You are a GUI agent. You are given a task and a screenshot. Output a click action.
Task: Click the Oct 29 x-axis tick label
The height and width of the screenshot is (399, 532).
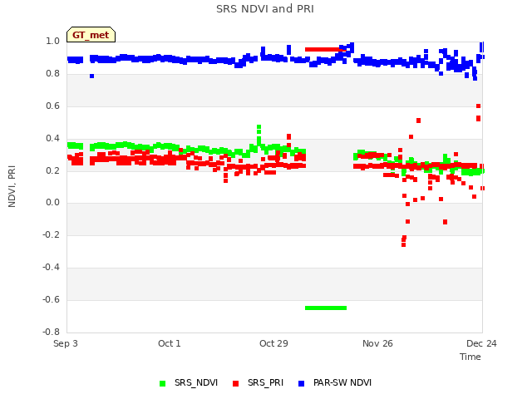point(273,343)
